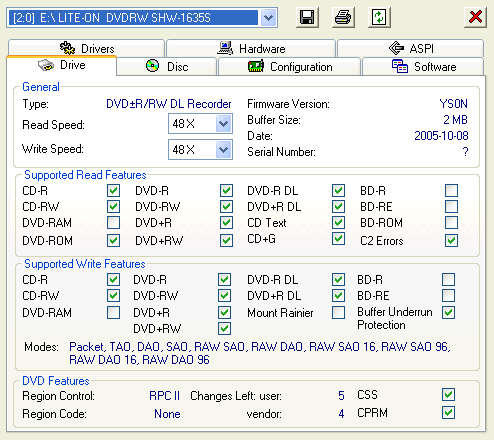Viewport: 494px width, 440px height.
Task: Click the RPC II region control value
Action: click(164, 396)
